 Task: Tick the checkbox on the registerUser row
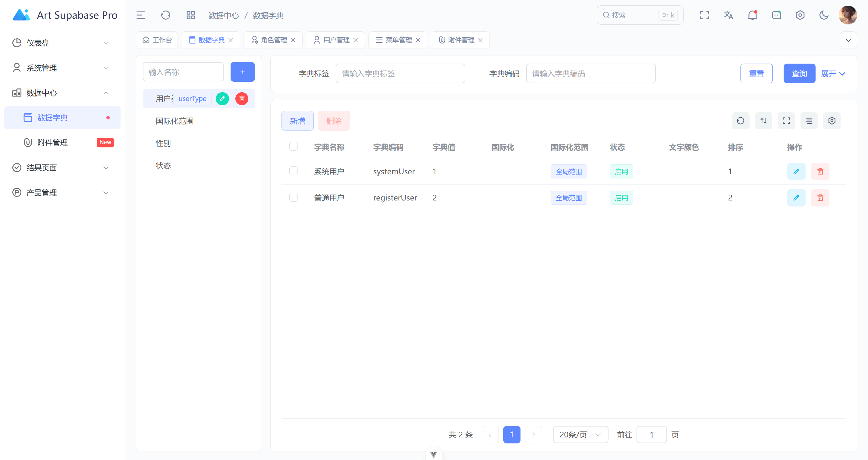click(294, 197)
